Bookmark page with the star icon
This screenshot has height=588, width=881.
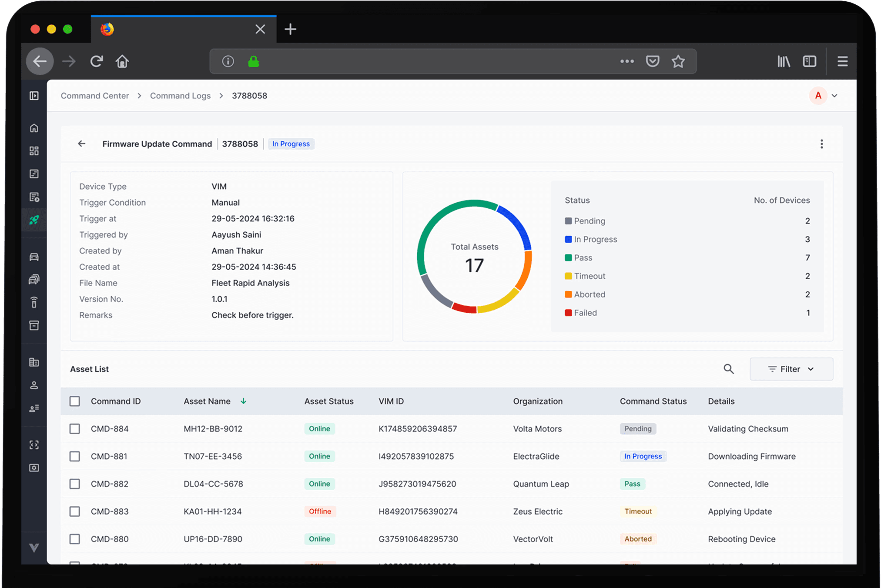click(678, 61)
